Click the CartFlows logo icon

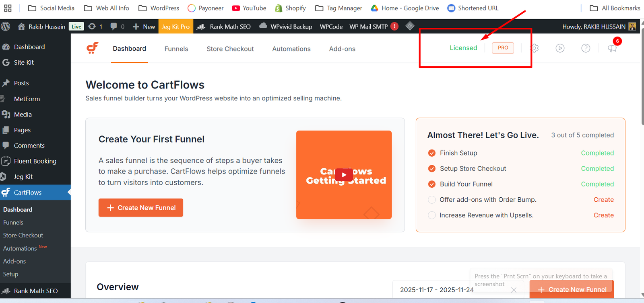[93, 48]
